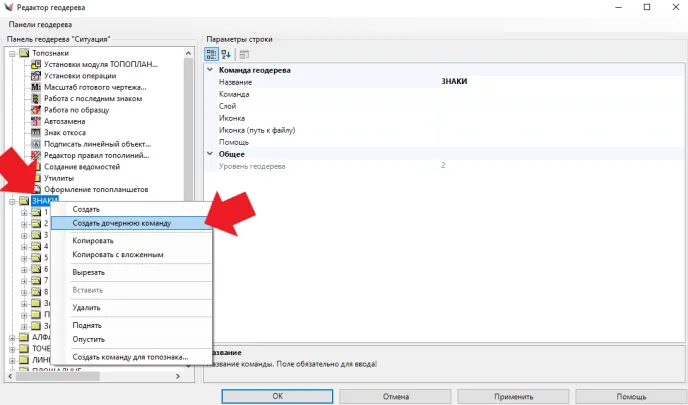Viewport: 688px width, 405px height.
Task: Select the 'Знак откоса' icon
Action: click(36, 132)
